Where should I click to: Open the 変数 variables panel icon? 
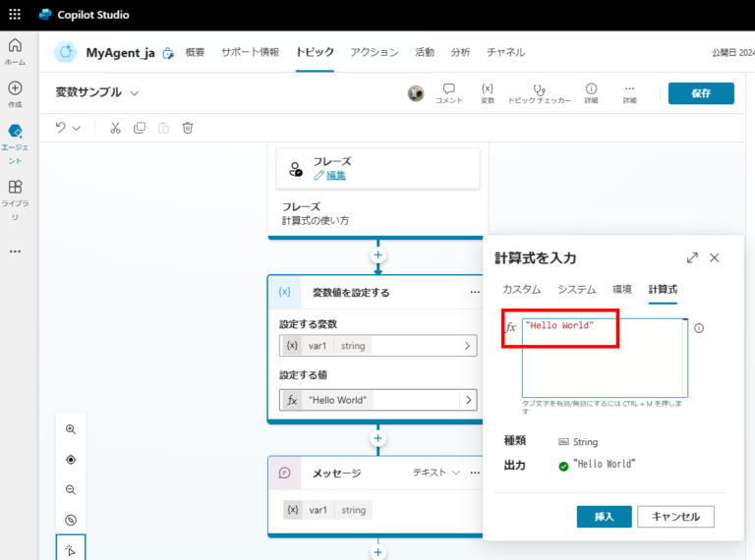pyautogui.click(x=488, y=92)
